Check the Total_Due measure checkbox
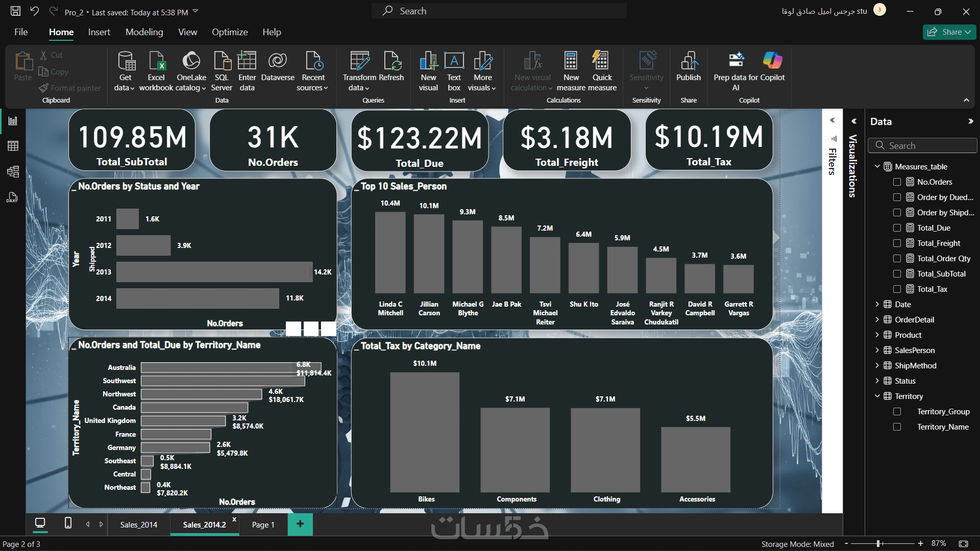The width and height of the screenshot is (980, 551). (897, 228)
